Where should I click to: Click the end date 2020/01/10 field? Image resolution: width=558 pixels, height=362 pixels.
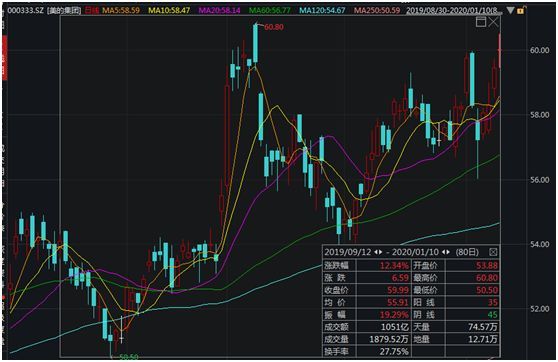point(415,252)
